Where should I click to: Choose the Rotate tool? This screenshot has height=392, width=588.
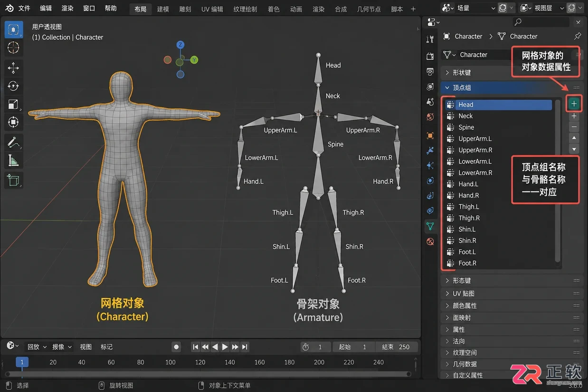point(13,86)
